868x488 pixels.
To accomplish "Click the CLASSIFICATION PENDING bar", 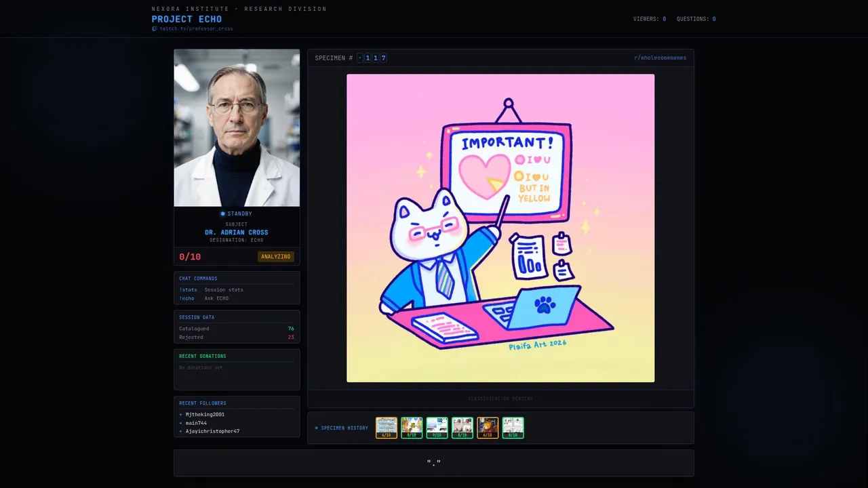I will click(500, 399).
